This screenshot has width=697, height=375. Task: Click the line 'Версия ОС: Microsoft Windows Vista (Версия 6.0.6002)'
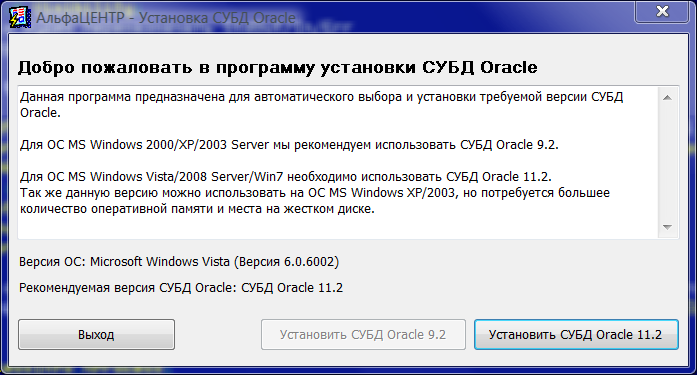[179, 262]
